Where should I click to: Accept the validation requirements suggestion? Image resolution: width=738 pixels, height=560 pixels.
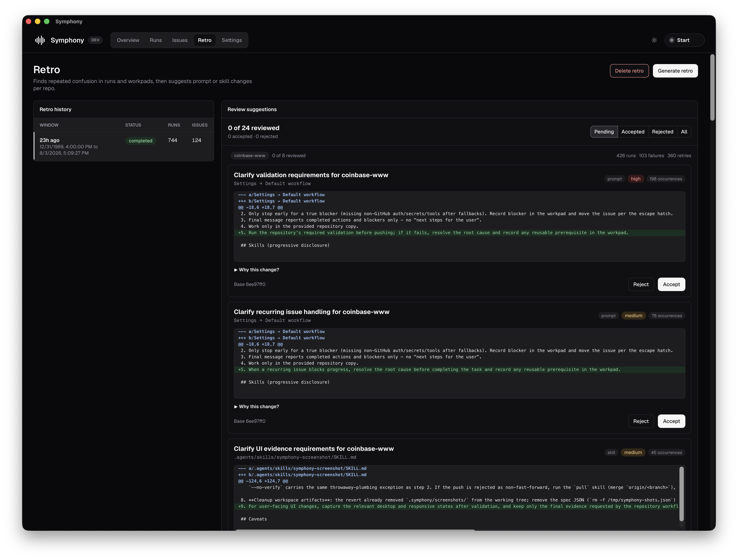[671, 285]
